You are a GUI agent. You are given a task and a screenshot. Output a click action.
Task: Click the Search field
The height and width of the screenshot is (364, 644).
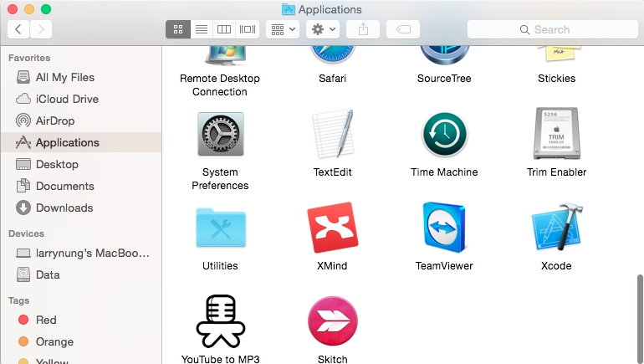pos(552,29)
